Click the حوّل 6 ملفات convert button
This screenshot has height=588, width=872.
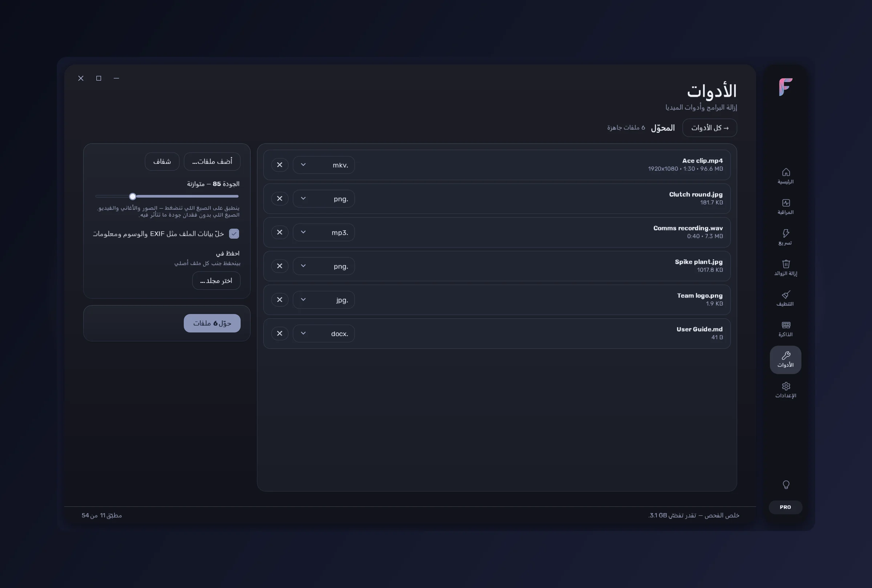click(212, 323)
